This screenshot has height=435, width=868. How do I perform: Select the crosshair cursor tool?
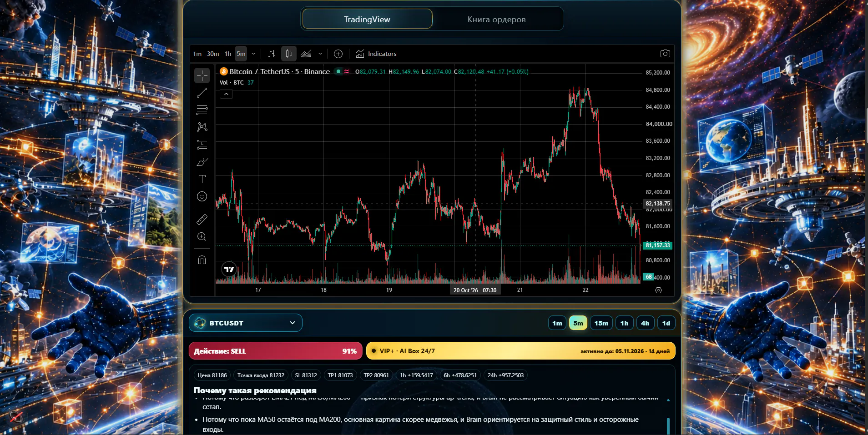202,75
